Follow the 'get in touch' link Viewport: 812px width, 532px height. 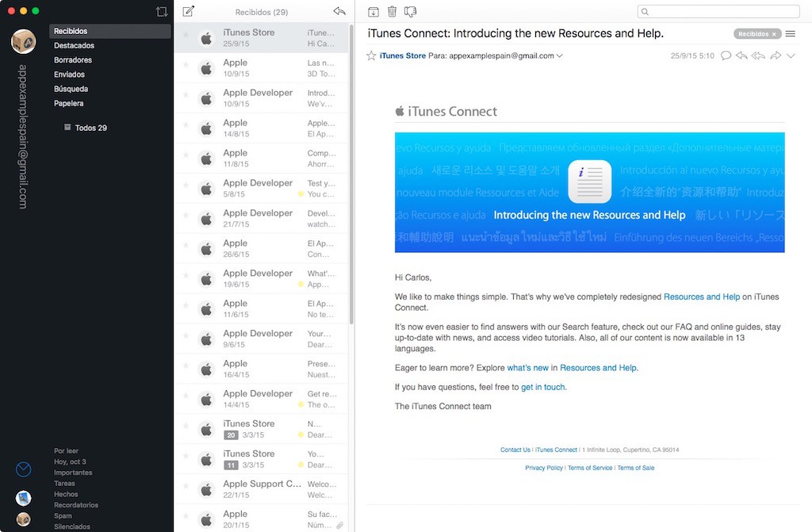tap(543, 387)
